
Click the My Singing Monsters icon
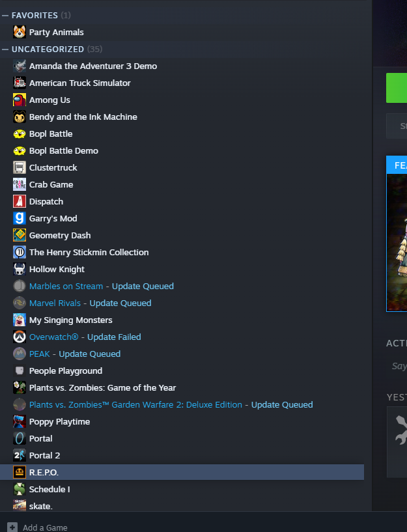click(20, 320)
